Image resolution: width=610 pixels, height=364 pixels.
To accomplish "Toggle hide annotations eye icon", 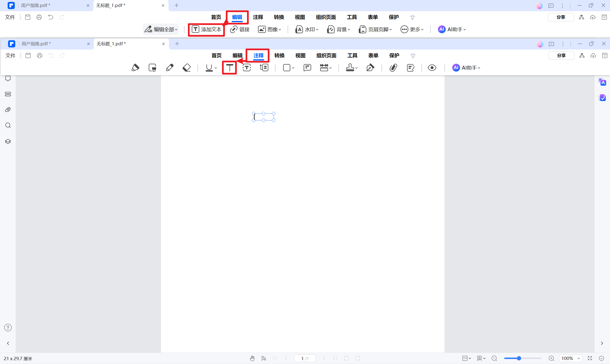I will pyautogui.click(x=432, y=67).
